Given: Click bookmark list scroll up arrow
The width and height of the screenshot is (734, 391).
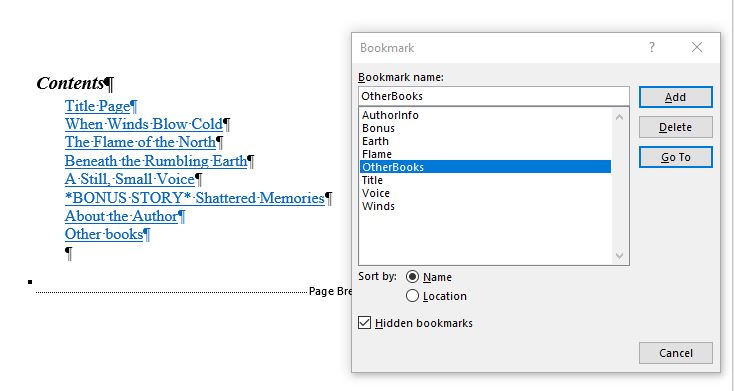Looking at the screenshot, I should pyautogui.click(x=619, y=117).
